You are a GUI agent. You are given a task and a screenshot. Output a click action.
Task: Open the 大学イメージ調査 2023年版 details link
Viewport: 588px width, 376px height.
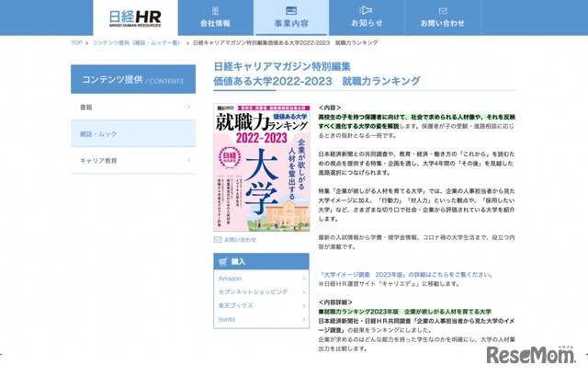(x=405, y=274)
